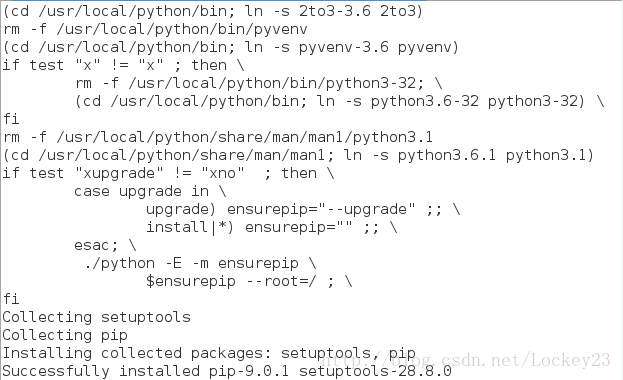Click the 'rm -f ...man1/python3.1' line
Viewport: 623px width, 380px height.
tap(218, 137)
